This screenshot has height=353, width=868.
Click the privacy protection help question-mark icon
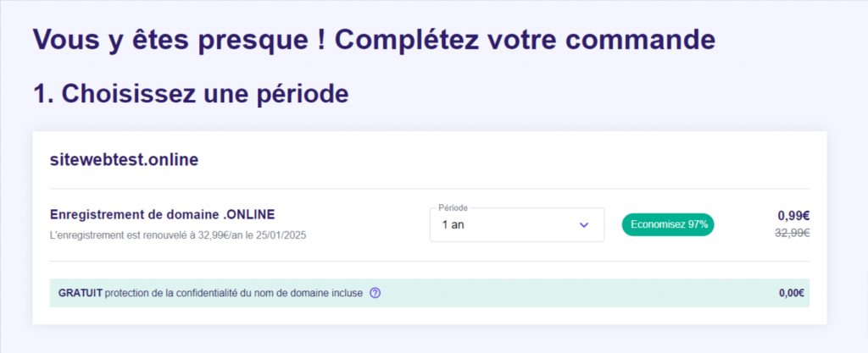pos(376,293)
